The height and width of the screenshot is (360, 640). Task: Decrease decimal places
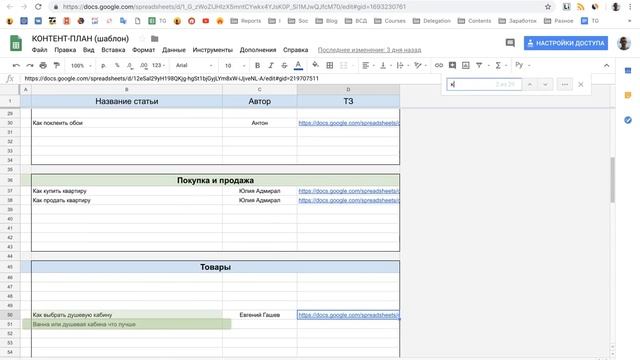(x=130, y=65)
